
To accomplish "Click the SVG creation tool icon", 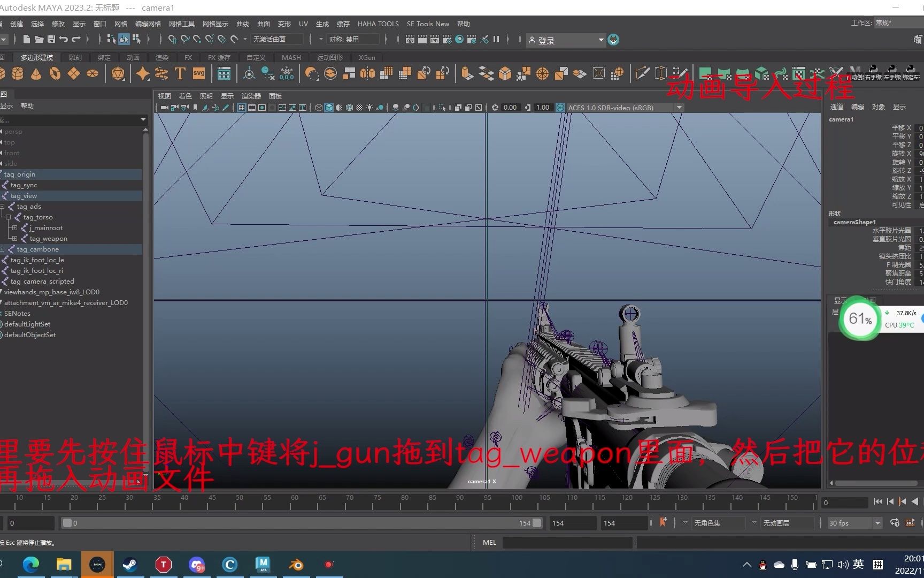I will 198,73.
